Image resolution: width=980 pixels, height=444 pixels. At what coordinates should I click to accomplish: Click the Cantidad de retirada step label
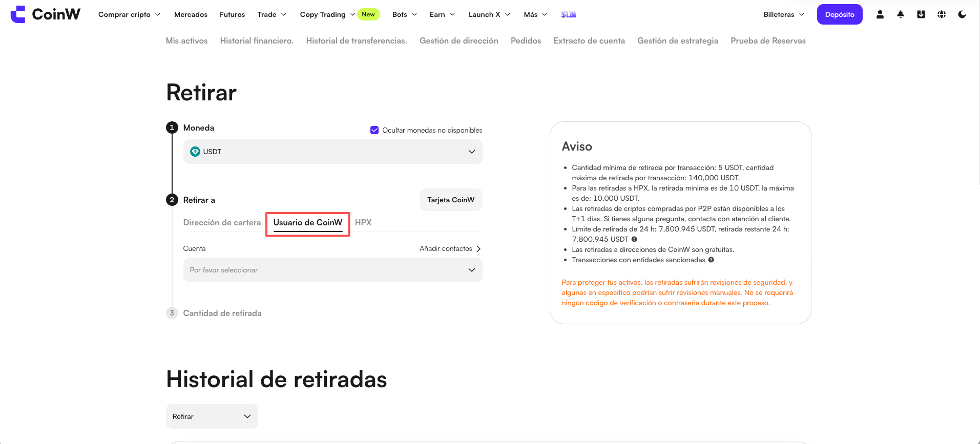[222, 313]
